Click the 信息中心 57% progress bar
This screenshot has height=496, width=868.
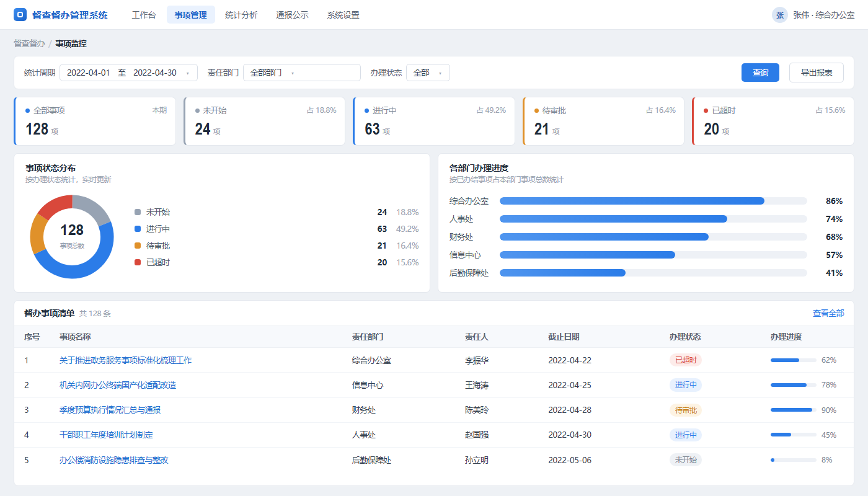coord(653,255)
